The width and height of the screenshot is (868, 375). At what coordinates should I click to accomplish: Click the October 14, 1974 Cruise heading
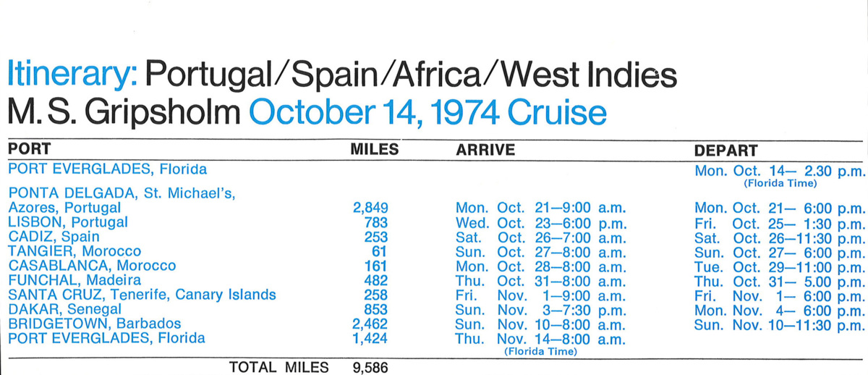(x=427, y=113)
